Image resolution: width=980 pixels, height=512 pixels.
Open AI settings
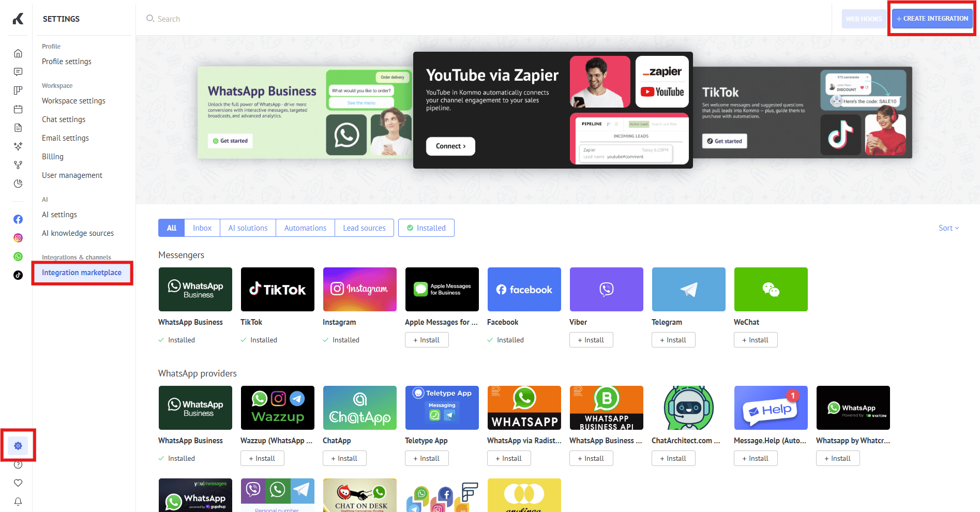[59, 215]
